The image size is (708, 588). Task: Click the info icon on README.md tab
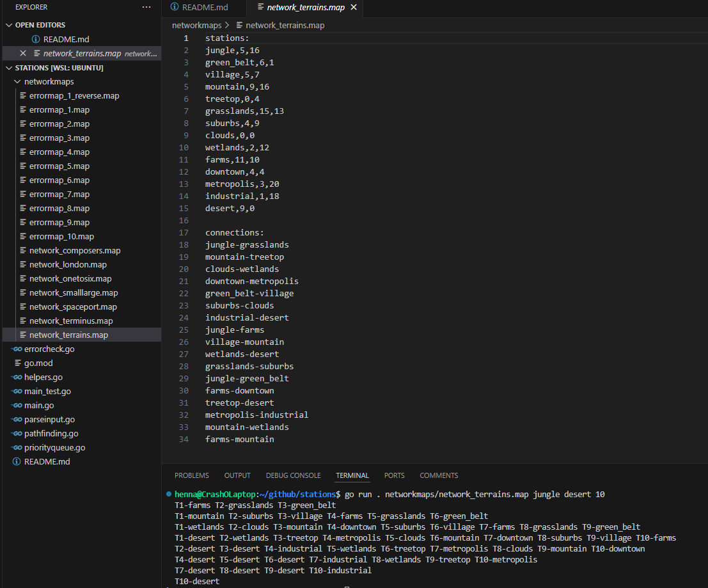tap(175, 7)
